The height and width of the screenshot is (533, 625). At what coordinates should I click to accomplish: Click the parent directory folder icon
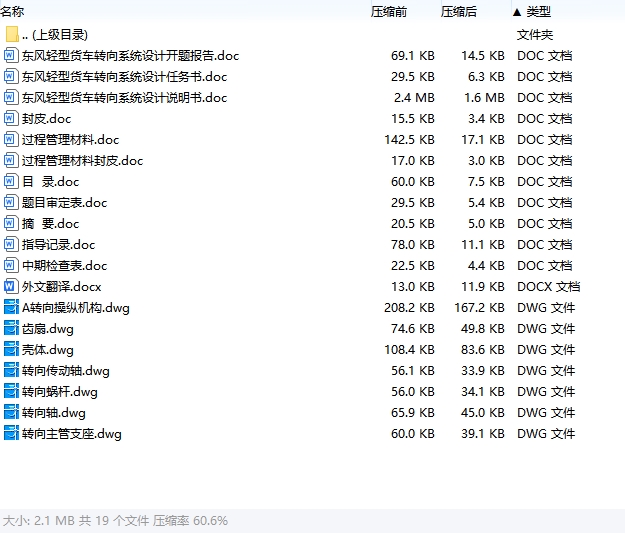click(12, 34)
